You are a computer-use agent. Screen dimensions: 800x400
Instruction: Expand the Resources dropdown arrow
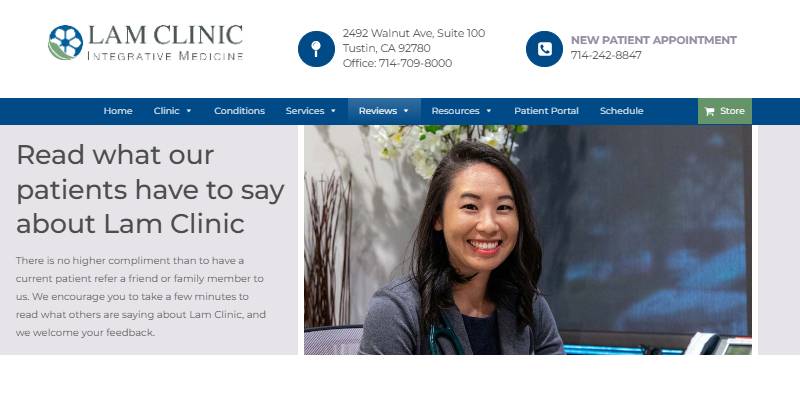point(489,111)
